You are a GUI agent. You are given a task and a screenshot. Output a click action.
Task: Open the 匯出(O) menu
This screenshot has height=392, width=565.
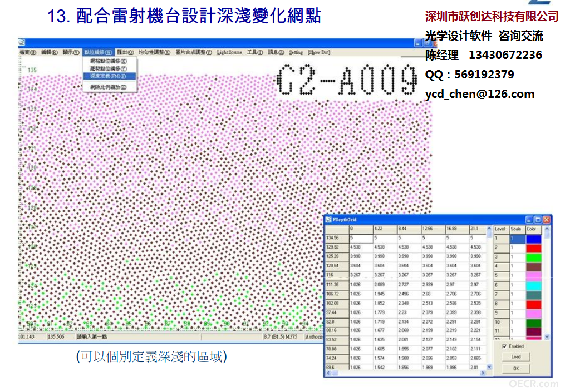pos(125,53)
